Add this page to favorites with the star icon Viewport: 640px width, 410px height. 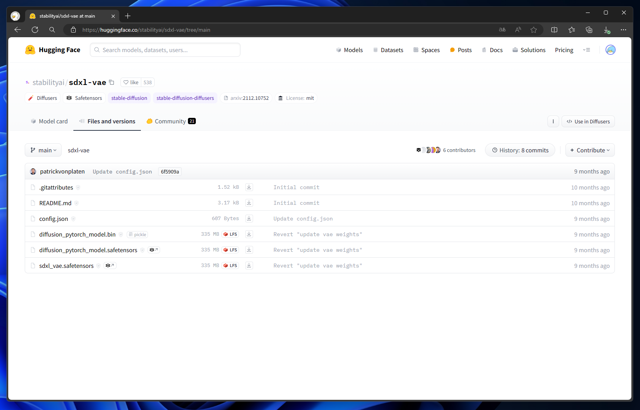(x=533, y=29)
